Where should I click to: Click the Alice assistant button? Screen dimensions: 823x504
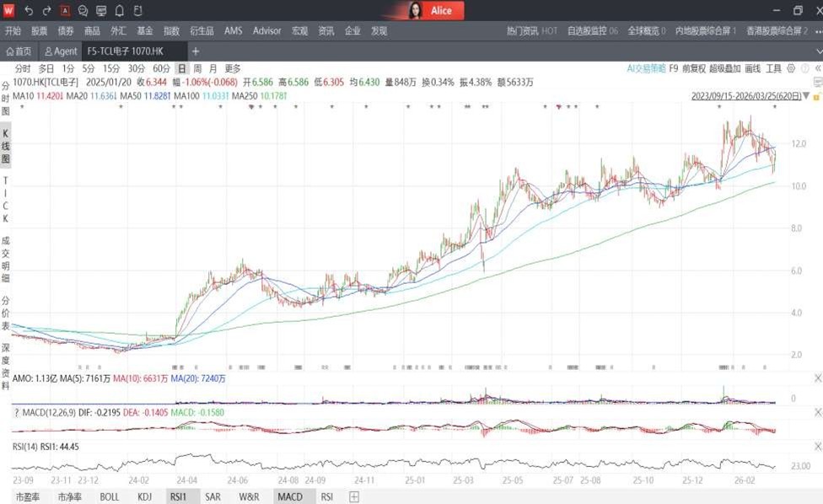pyautogui.click(x=432, y=11)
